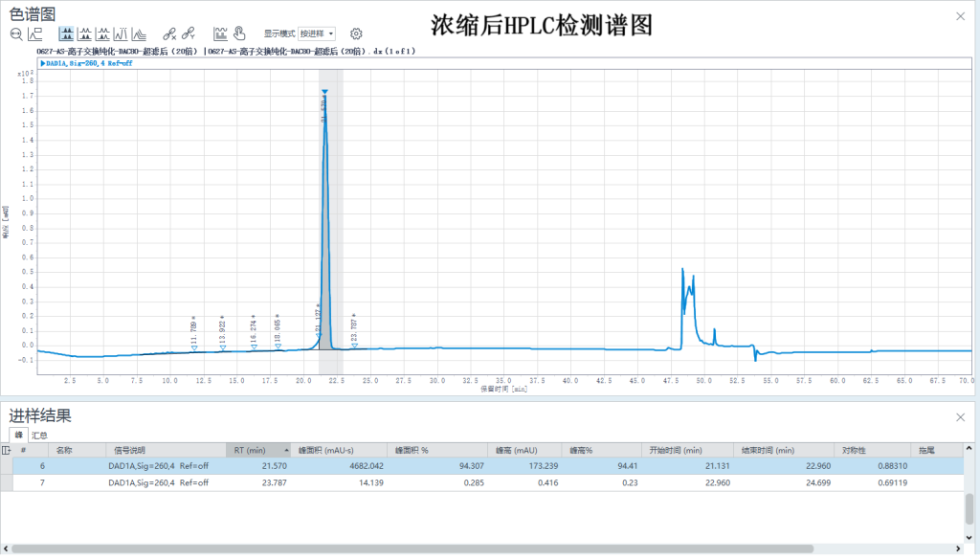Close the 进样结果 panel
Viewport: 980px width, 559px height.
961,417
